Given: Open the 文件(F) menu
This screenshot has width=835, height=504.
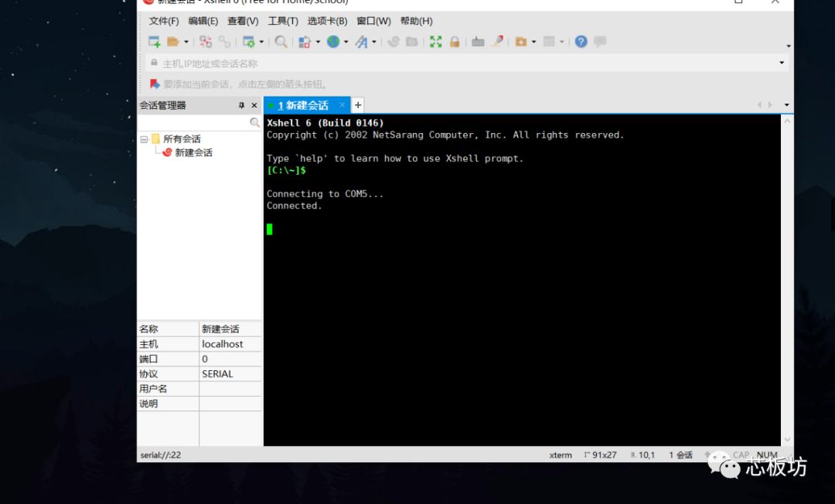Looking at the screenshot, I should pyautogui.click(x=163, y=21).
